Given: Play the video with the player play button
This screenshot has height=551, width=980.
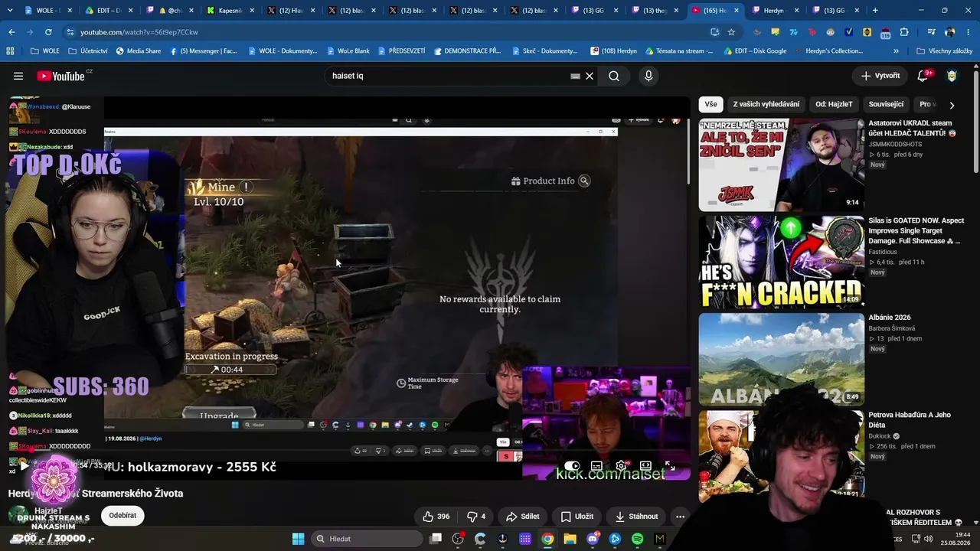Looking at the screenshot, I should pos(24,465).
